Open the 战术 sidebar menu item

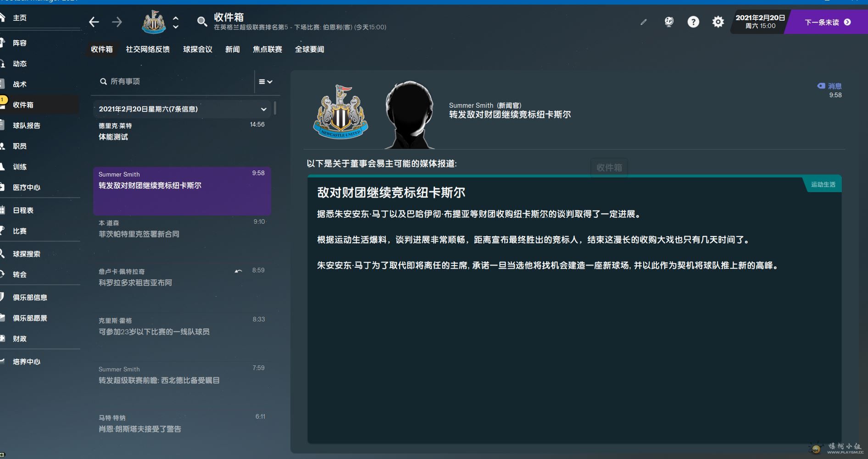(x=20, y=84)
